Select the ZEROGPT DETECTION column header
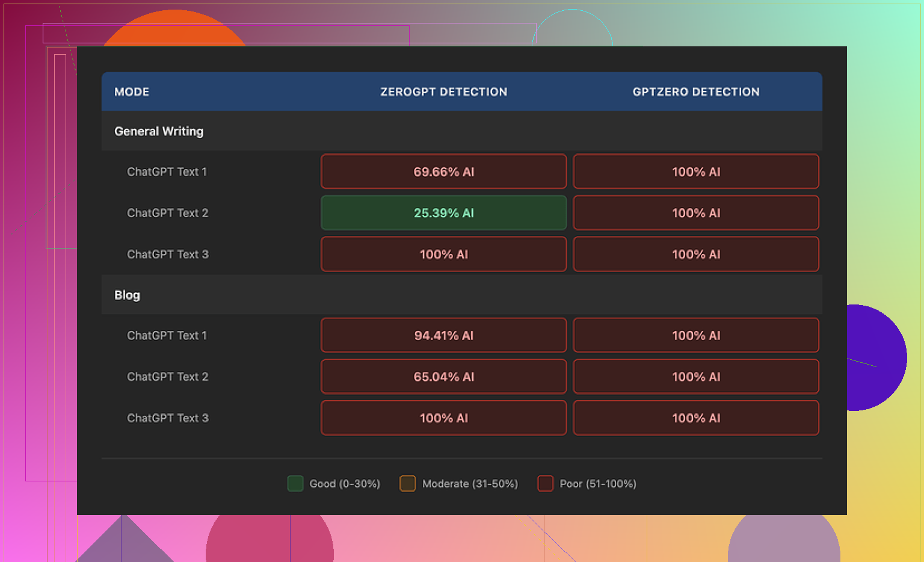The width and height of the screenshot is (924, 562). coord(443,92)
